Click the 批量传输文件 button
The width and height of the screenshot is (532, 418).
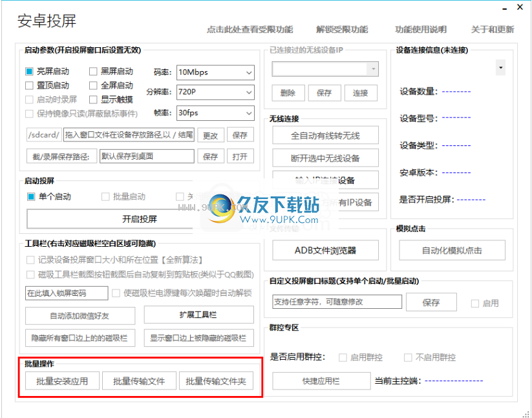(x=139, y=381)
